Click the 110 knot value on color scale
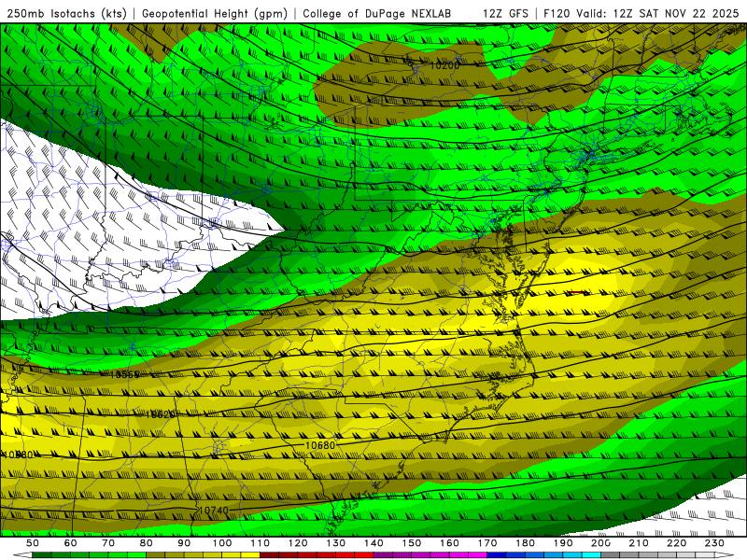This screenshot has height=560, width=747. pos(261,543)
